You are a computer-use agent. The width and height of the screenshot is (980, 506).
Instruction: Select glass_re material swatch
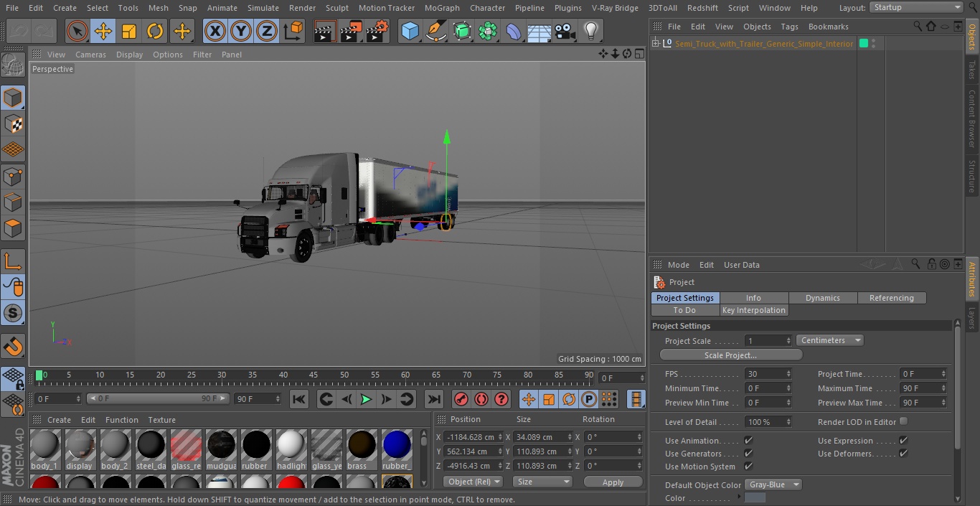coord(186,449)
